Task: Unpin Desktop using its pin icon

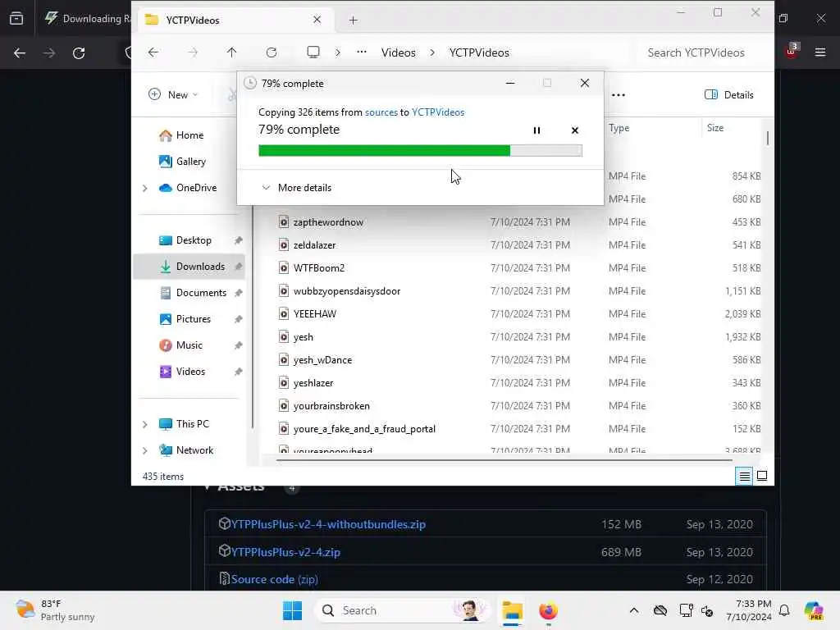Action: (239, 240)
